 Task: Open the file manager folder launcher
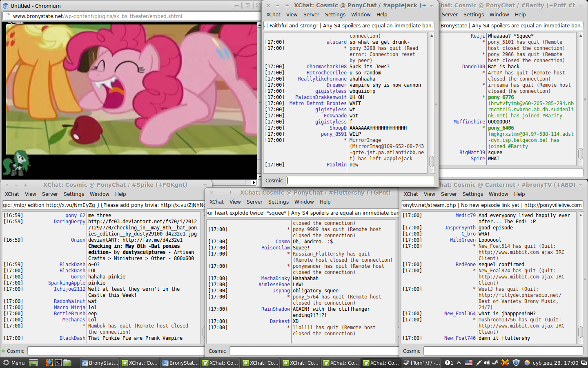point(67,363)
